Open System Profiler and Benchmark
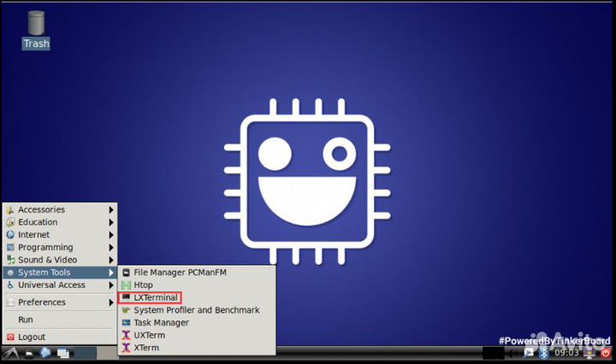 198,310
